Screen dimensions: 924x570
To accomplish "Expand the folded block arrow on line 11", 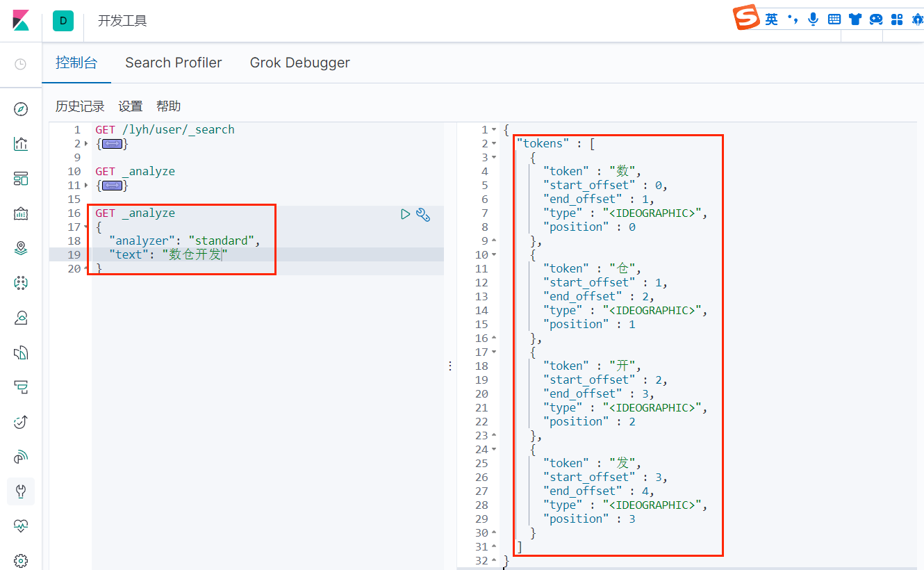I will (86, 186).
